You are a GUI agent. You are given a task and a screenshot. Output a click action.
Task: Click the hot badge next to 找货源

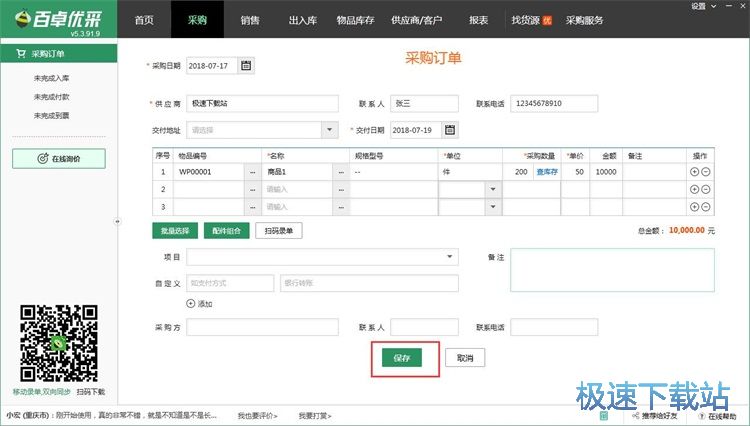click(x=547, y=20)
